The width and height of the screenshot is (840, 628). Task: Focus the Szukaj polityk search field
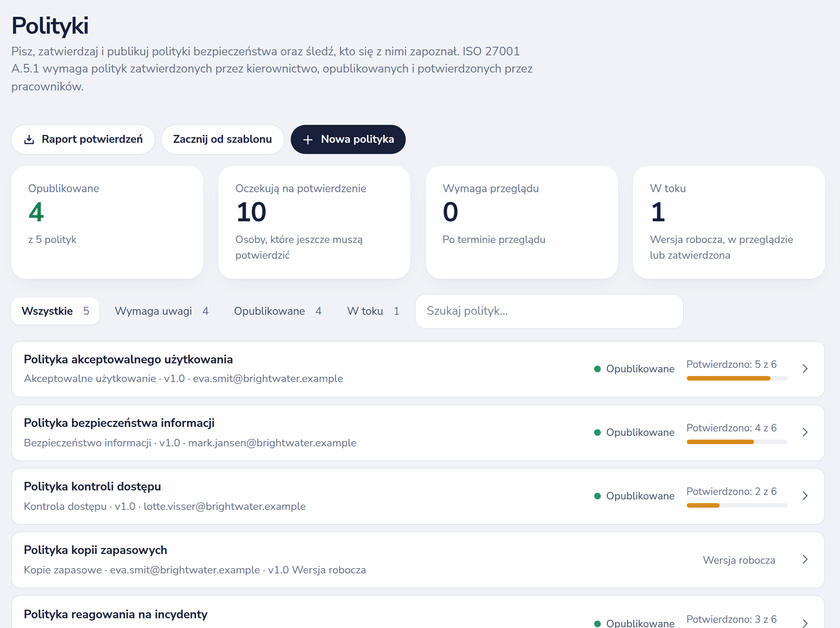pyautogui.click(x=549, y=311)
